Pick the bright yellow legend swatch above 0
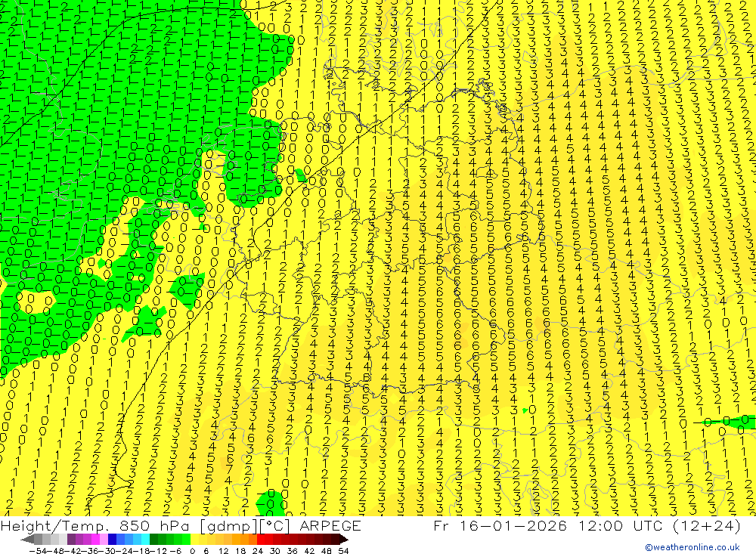The height and width of the screenshot is (554, 756). pyautogui.click(x=194, y=540)
